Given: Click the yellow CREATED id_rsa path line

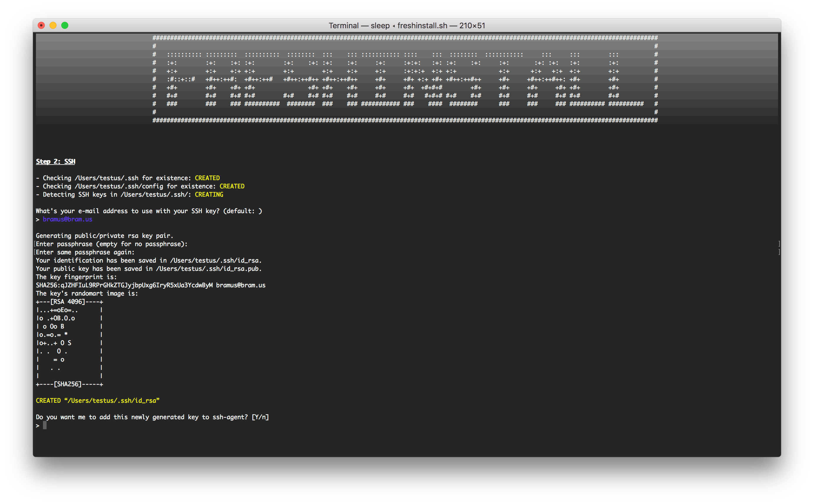Looking at the screenshot, I should 97,401.
